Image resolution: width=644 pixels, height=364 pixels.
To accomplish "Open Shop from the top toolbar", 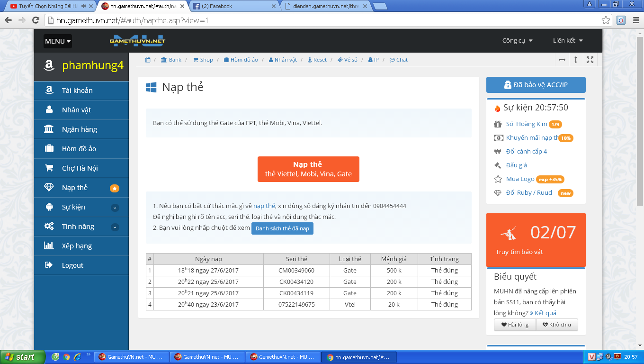I will click(203, 60).
